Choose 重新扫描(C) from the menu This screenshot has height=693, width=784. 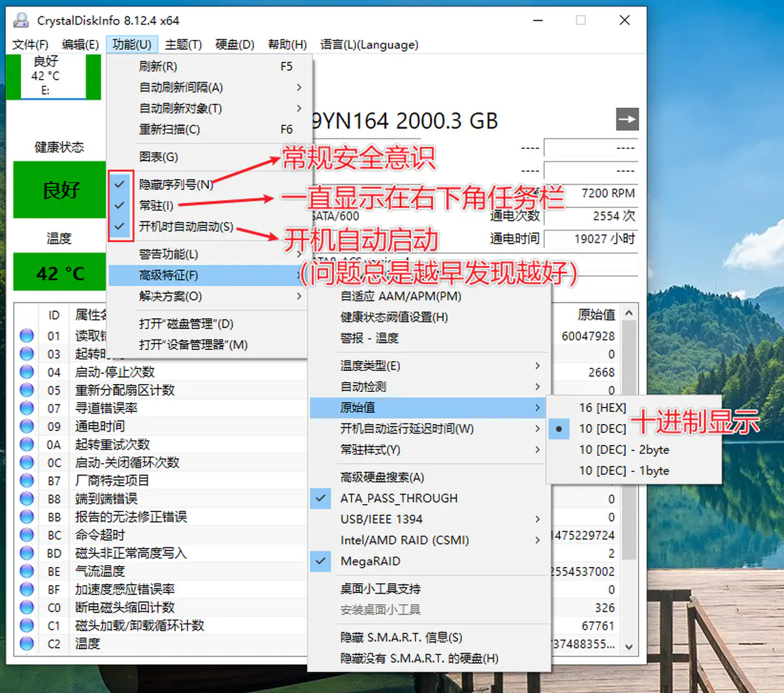[206, 129]
